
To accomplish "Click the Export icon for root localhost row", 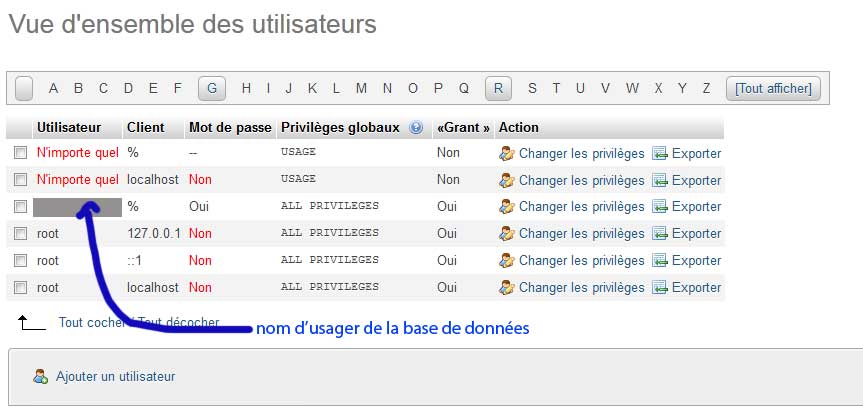I will pyautogui.click(x=660, y=287).
